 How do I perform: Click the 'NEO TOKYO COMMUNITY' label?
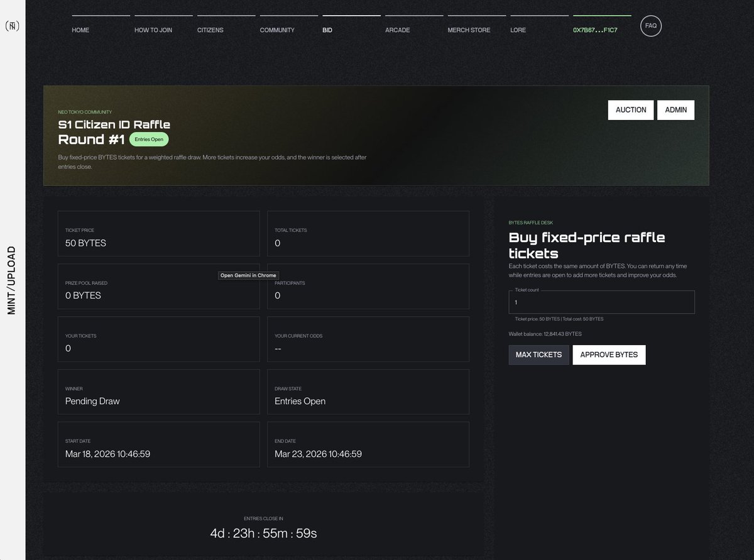click(x=85, y=112)
